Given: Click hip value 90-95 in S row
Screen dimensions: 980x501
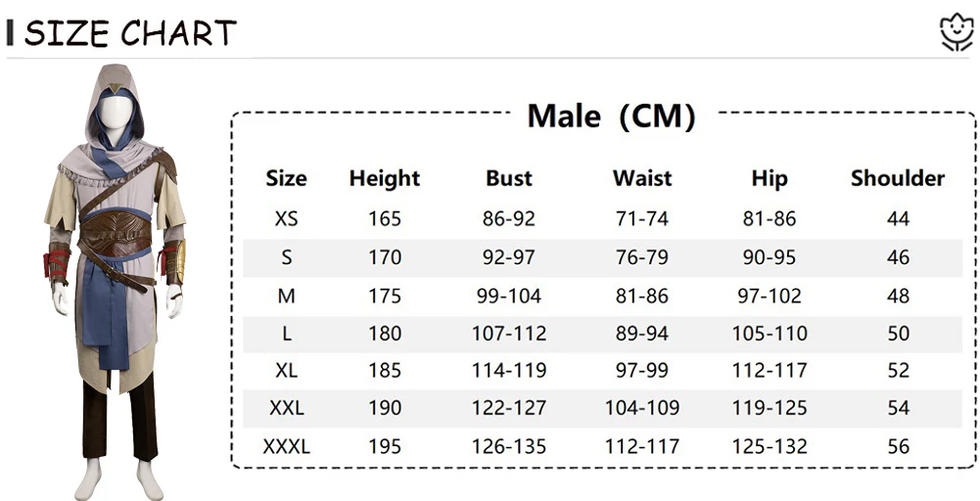Looking at the screenshot, I should point(770,257).
